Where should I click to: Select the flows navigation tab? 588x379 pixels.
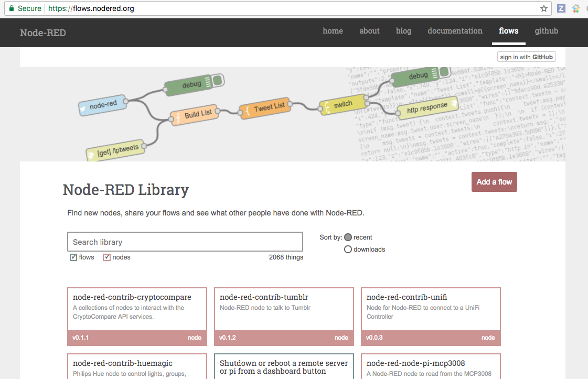508,31
